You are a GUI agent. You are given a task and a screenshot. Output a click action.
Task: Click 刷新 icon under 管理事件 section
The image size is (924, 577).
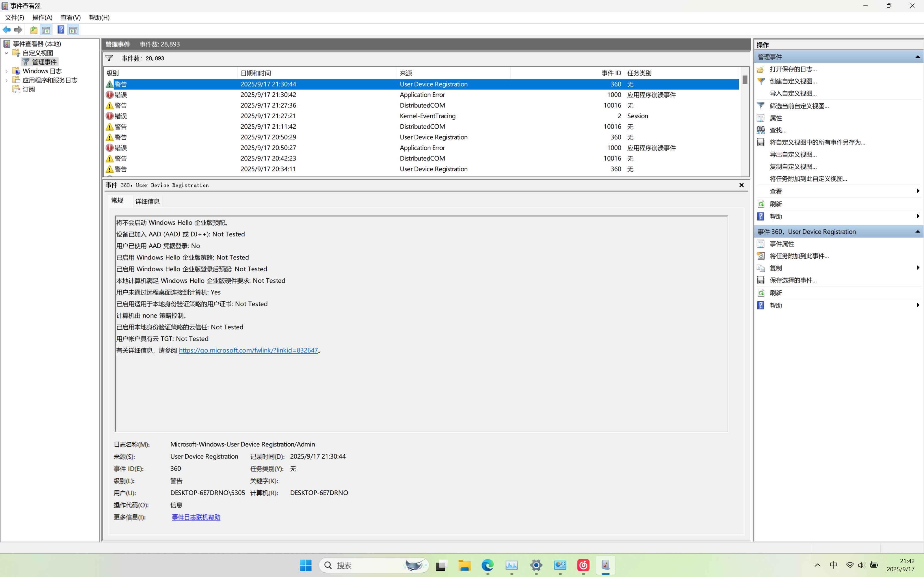761,204
